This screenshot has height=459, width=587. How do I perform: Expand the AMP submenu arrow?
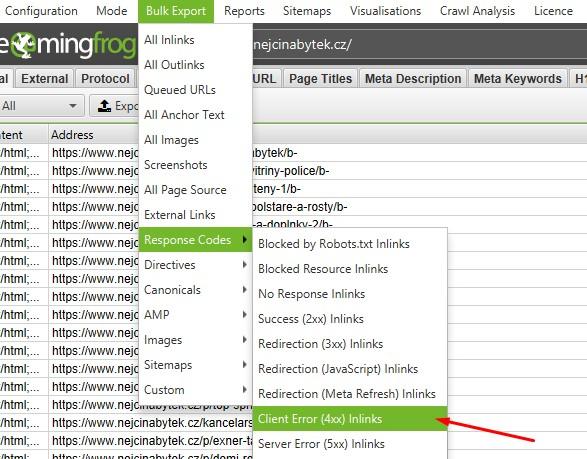pos(244,314)
